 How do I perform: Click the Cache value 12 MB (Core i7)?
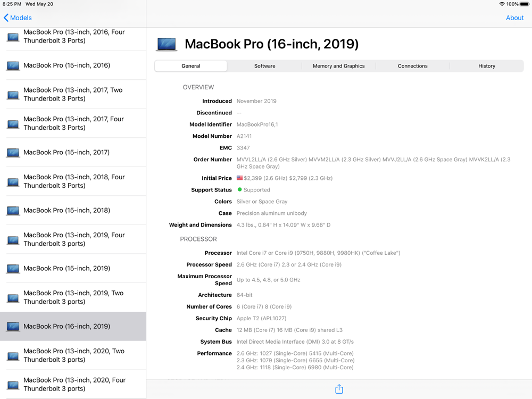[289, 330]
